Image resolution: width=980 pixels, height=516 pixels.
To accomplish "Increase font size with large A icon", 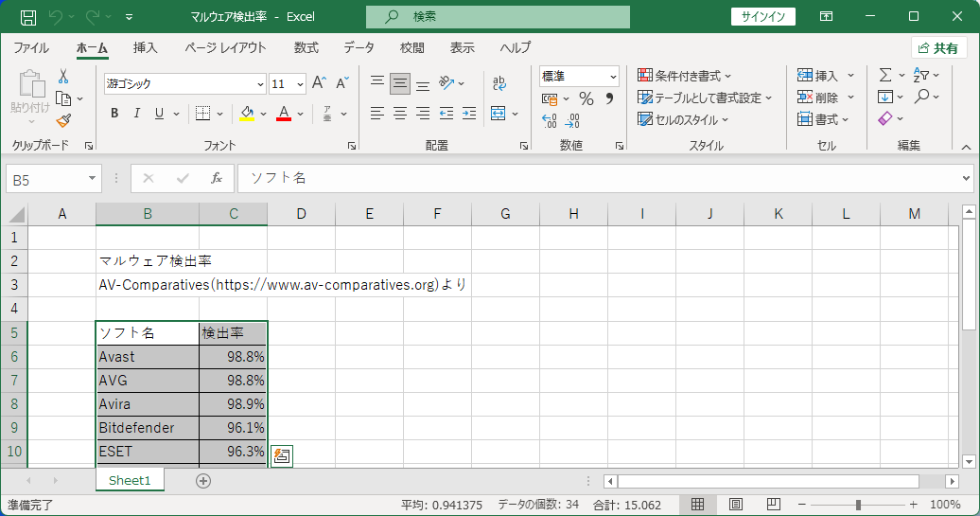I will pyautogui.click(x=319, y=83).
